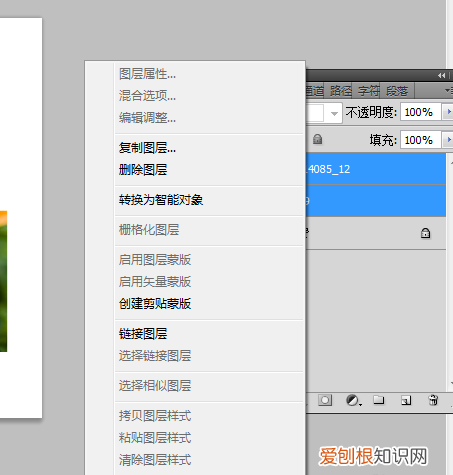The height and width of the screenshot is (475, 453).
Task: Open the blend mode dropdown arrow
Action: 334,114
